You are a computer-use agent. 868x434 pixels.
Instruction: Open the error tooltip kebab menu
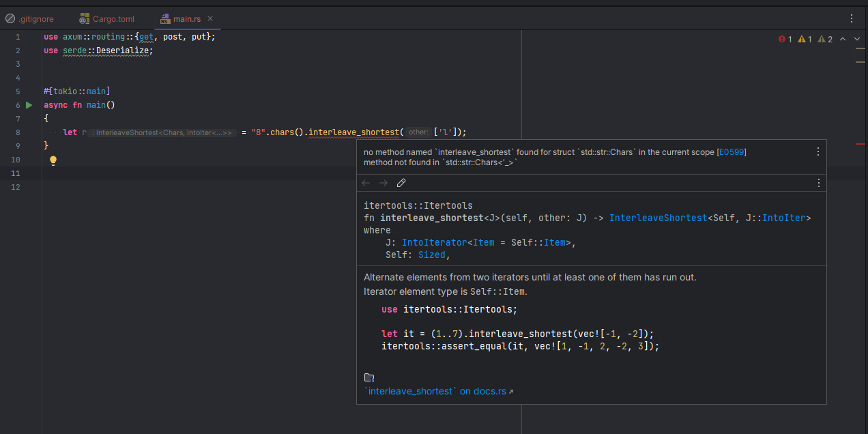click(x=818, y=152)
